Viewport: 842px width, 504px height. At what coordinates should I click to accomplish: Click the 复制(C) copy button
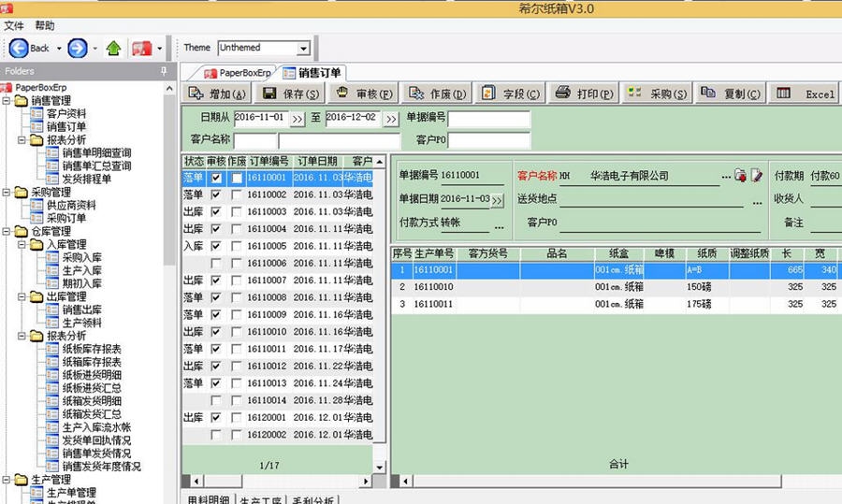point(731,94)
